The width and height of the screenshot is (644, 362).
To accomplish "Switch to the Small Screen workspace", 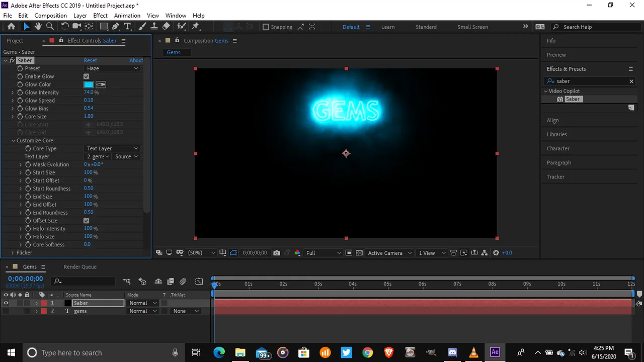I will click(x=473, y=27).
